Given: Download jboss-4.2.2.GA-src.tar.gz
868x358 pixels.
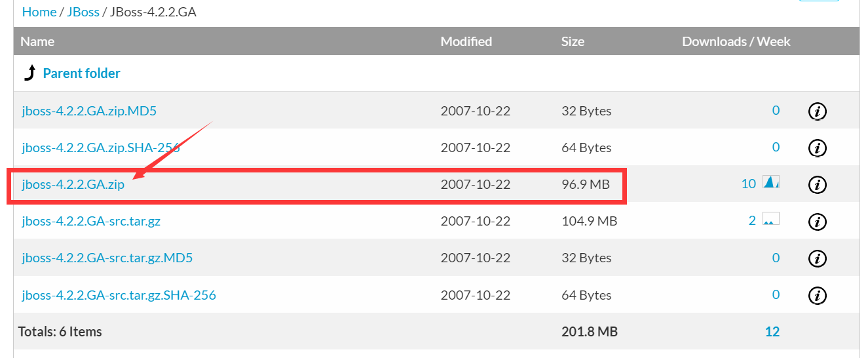Looking at the screenshot, I should [x=91, y=221].
